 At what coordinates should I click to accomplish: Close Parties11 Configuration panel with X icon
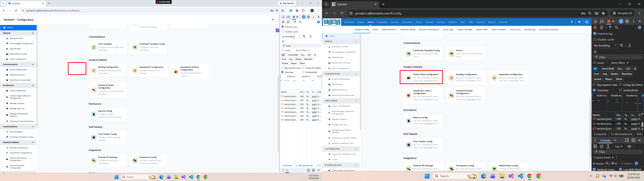[273, 19]
